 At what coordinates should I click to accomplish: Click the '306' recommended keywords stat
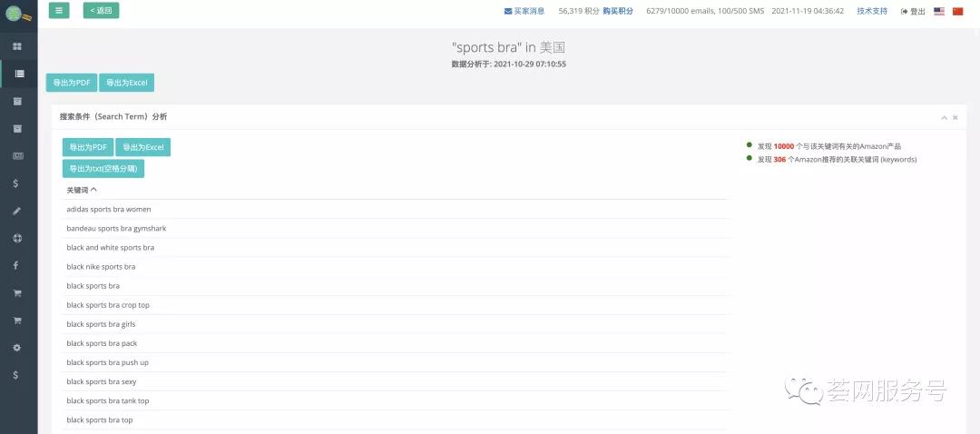pos(779,160)
